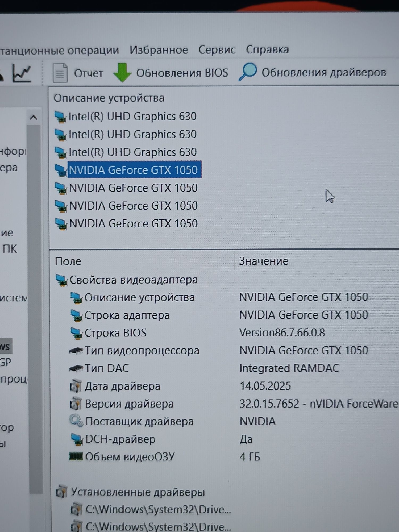Select second NVIDIA GeForce GTX 1050 row
399x532 pixels.
coord(133,188)
